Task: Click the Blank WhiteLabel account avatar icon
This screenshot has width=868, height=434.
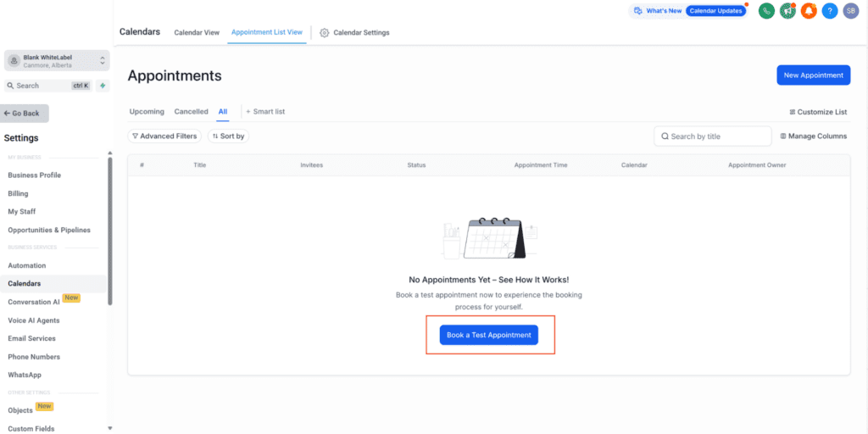Action: (x=14, y=61)
